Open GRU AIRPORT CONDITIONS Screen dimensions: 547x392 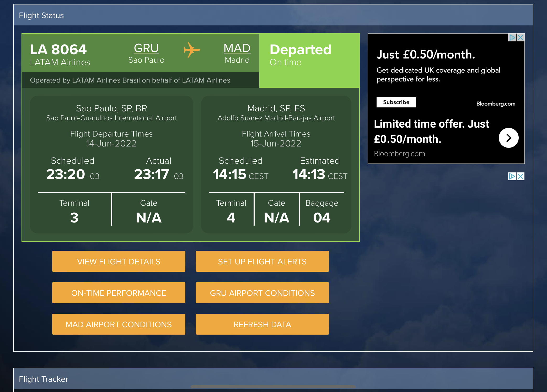[262, 293]
